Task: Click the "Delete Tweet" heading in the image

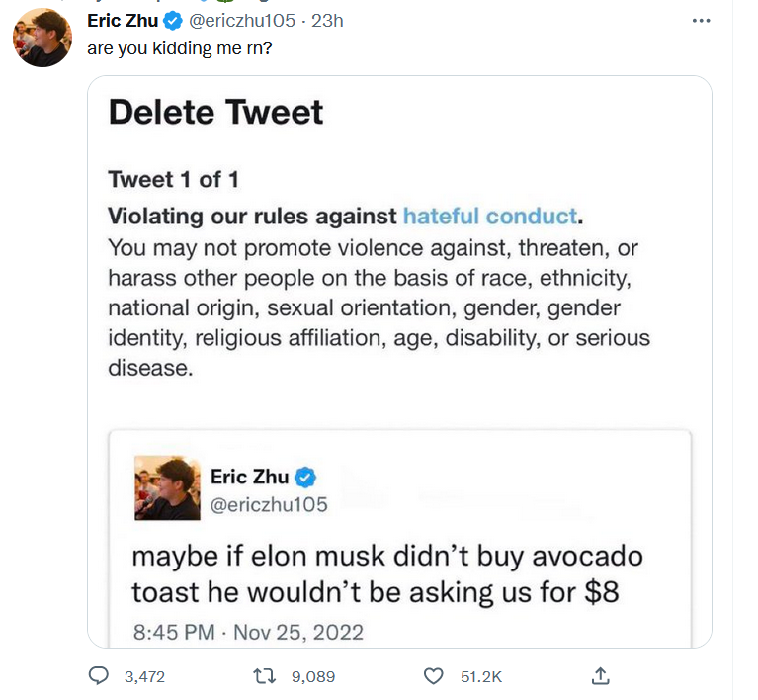Action: [x=215, y=112]
